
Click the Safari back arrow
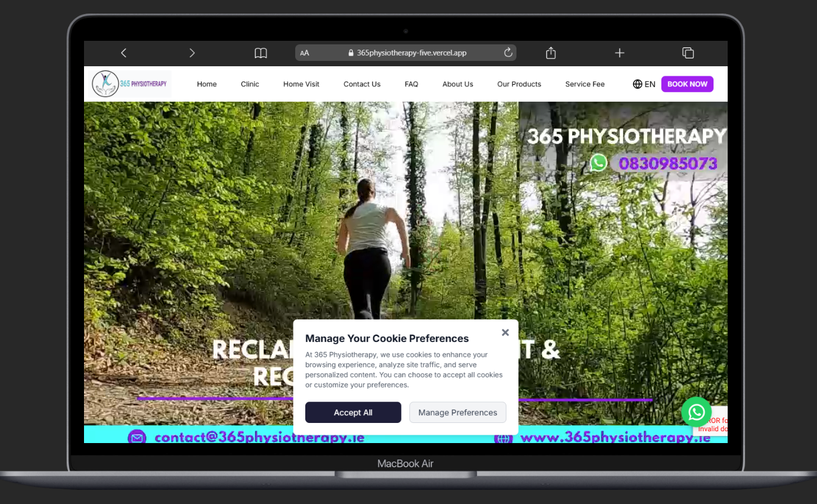124,53
